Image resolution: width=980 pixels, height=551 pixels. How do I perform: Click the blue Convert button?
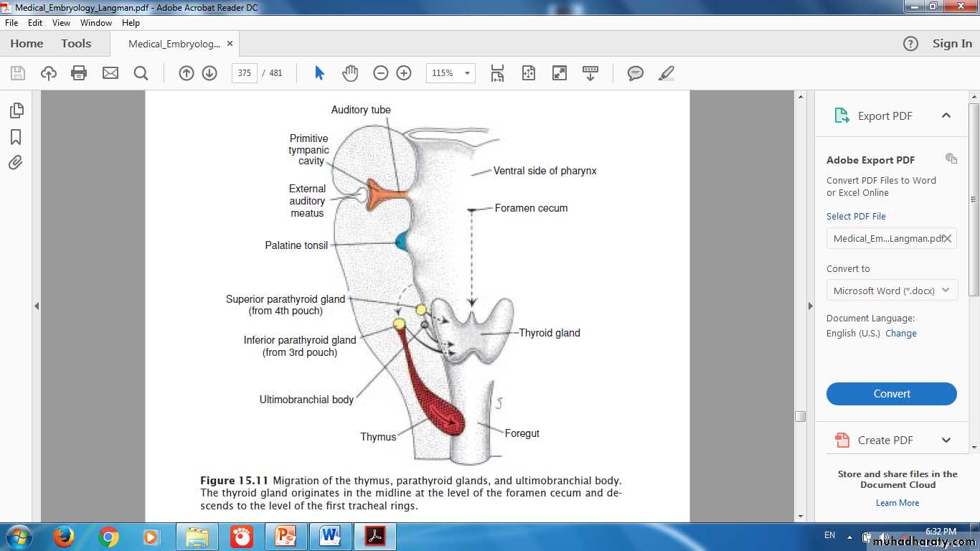click(x=891, y=394)
